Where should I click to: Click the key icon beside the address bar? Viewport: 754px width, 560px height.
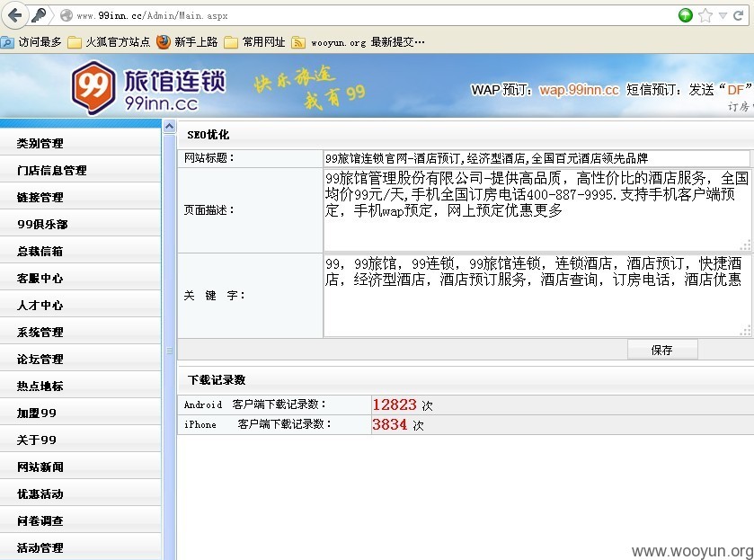click(x=39, y=15)
